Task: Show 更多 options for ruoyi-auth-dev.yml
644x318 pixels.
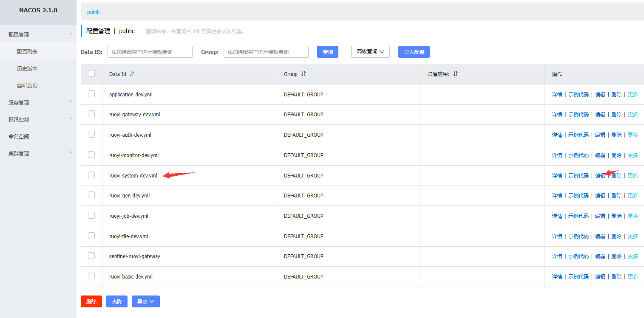Action: tap(633, 135)
